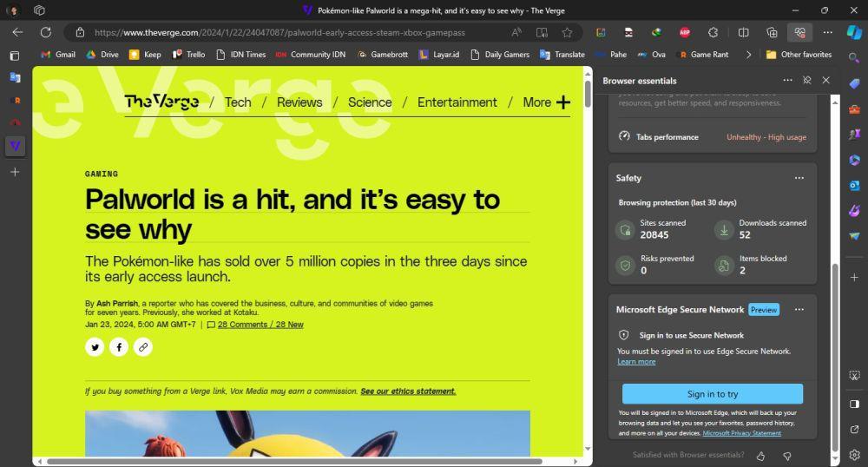Image resolution: width=868 pixels, height=467 pixels.
Task: Open the Extensions puzzle menu
Action: pyautogui.click(x=713, y=33)
